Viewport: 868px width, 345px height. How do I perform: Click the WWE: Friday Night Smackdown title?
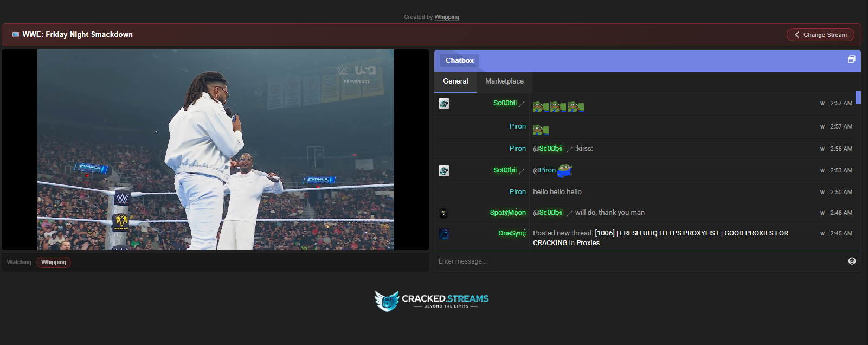(x=78, y=34)
